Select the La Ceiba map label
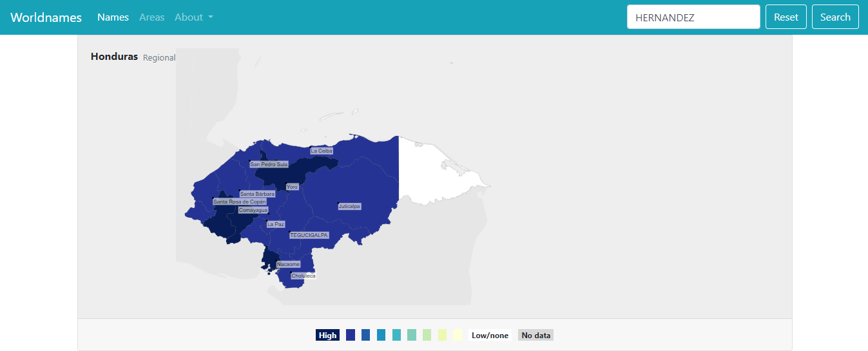 click(322, 151)
